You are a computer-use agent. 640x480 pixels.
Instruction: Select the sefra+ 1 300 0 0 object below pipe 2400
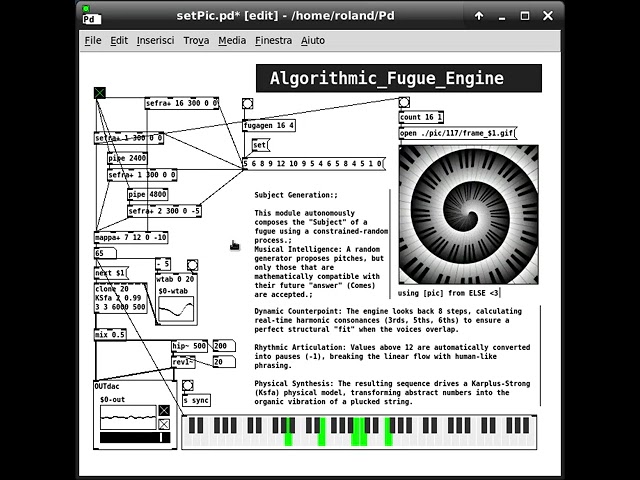142,175
